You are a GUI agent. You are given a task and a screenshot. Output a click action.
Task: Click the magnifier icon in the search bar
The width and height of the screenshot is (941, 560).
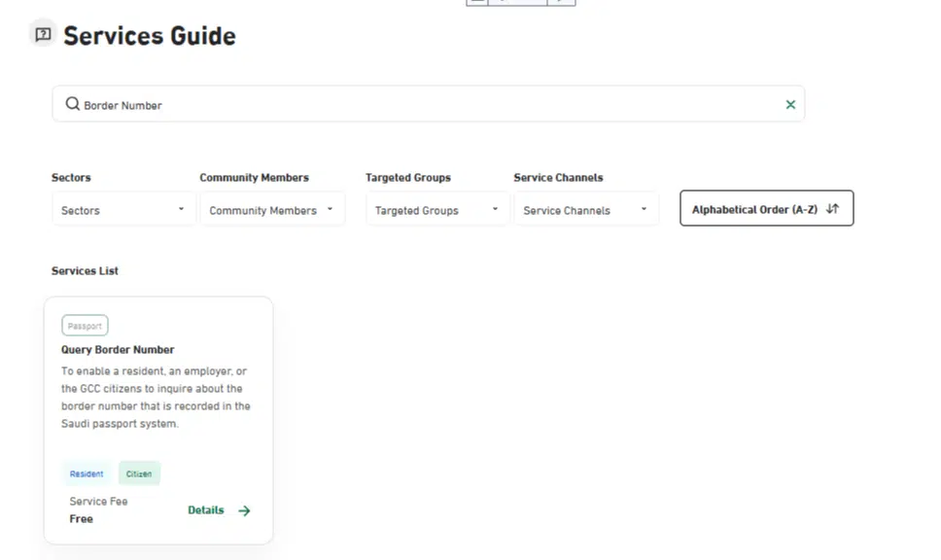tap(72, 103)
